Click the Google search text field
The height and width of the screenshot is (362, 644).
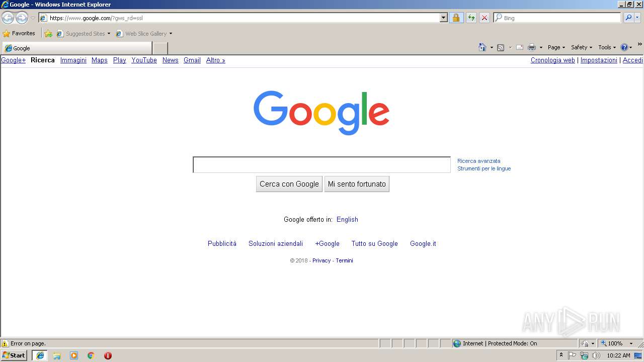point(322,165)
